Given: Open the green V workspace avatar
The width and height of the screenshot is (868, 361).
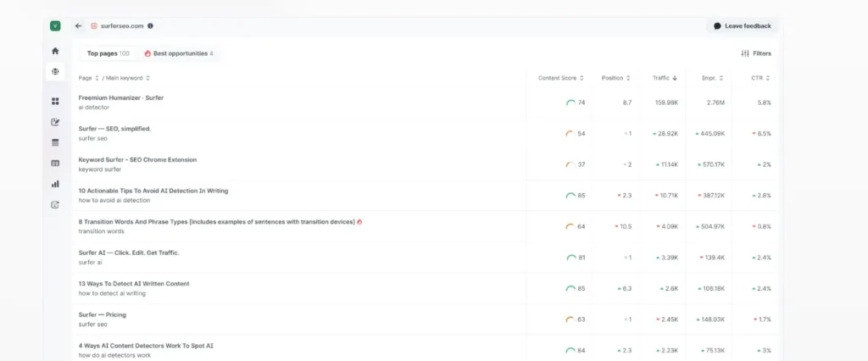Looking at the screenshot, I should (x=55, y=25).
